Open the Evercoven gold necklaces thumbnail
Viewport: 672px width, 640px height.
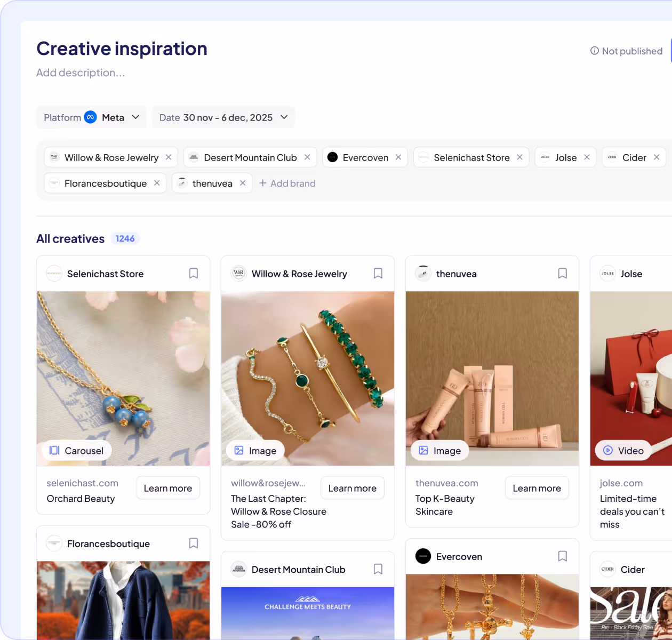tap(492, 606)
